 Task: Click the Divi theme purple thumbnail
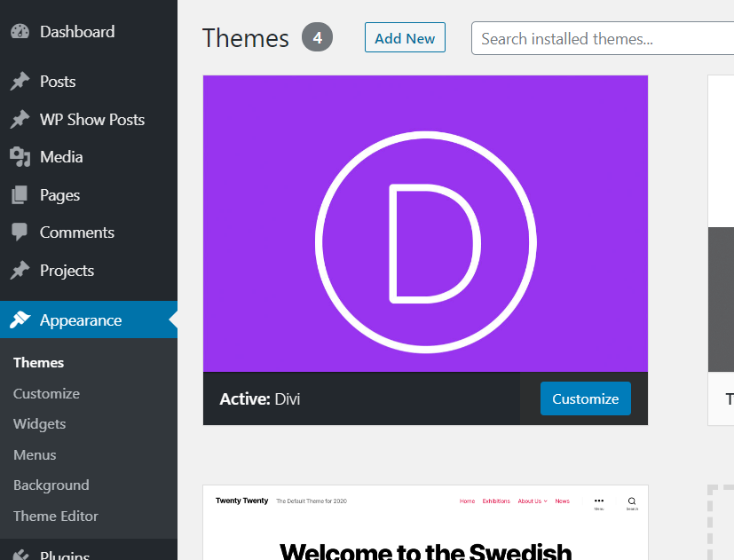point(425,224)
